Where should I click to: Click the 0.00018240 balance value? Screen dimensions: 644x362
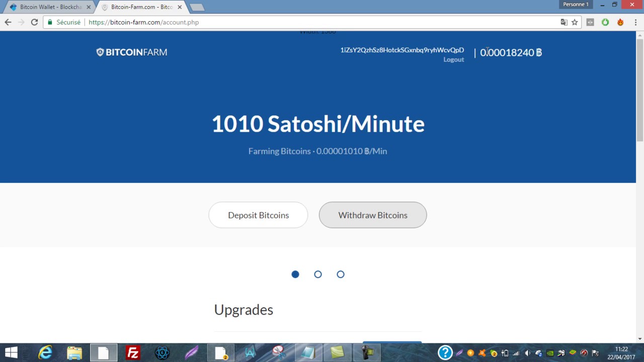pyautogui.click(x=511, y=52)
